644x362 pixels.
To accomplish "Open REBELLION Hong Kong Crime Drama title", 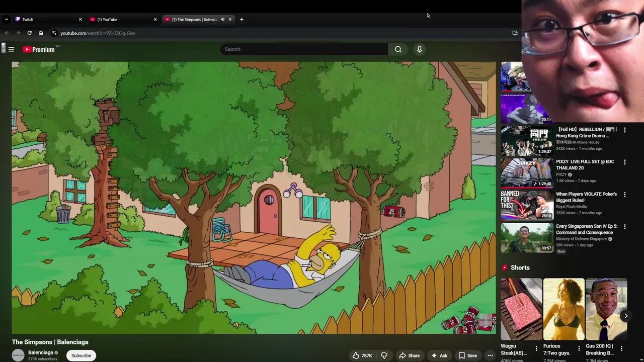I will pos(587,133).
